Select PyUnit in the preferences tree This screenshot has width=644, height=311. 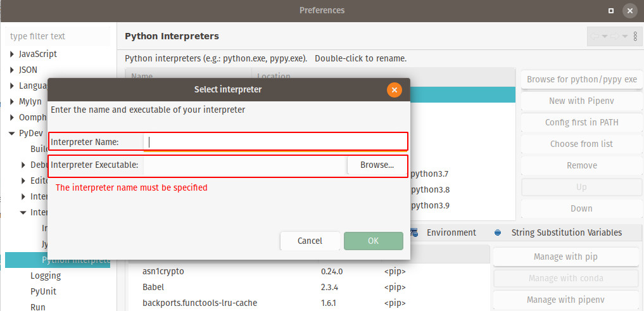pos(43,291)
